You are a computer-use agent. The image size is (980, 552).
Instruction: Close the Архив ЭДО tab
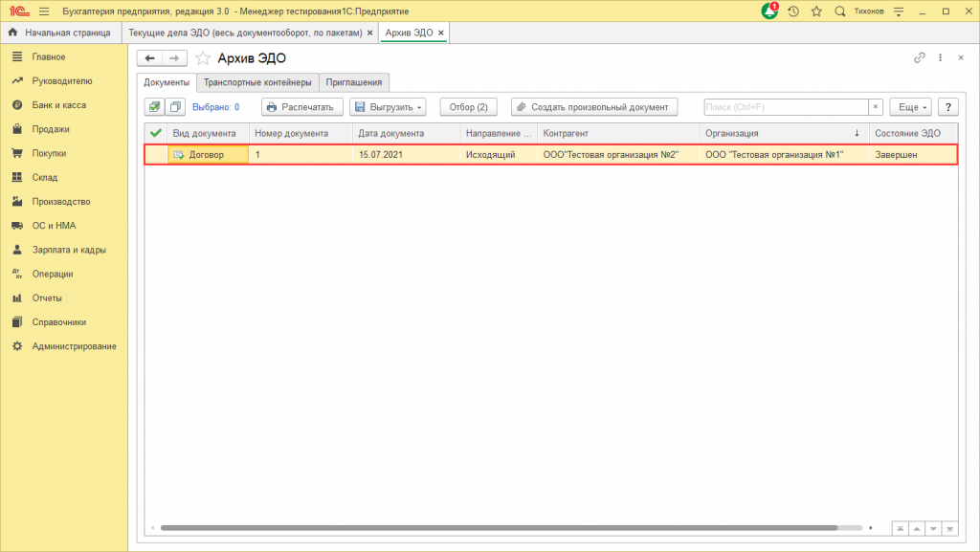(440, 33)
